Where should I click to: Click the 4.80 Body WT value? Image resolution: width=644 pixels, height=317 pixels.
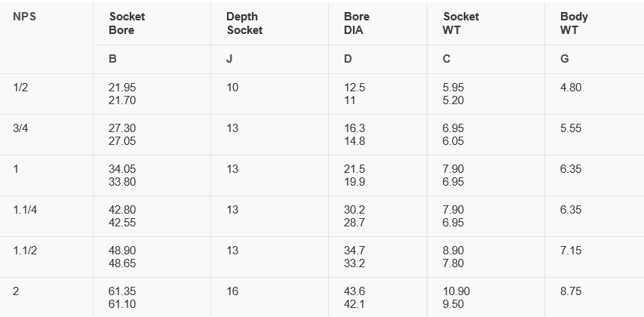(x=571, y=88)
